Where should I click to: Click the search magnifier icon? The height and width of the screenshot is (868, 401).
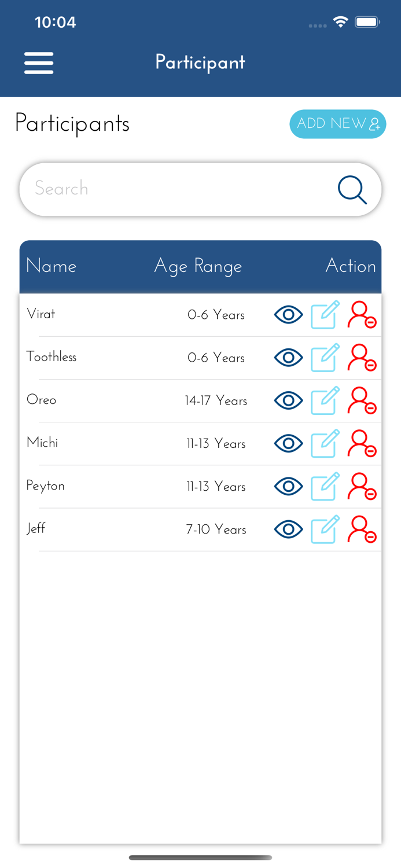(x=352, y=189)
